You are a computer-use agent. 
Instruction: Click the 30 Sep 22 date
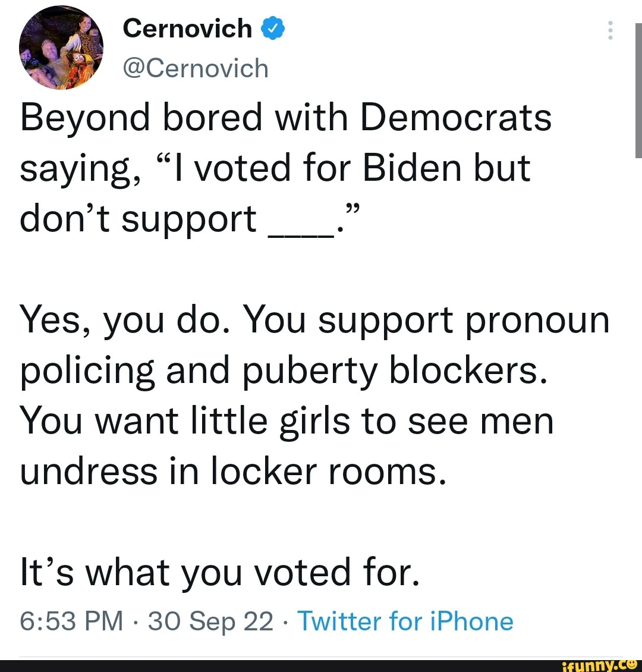[210, 621]
